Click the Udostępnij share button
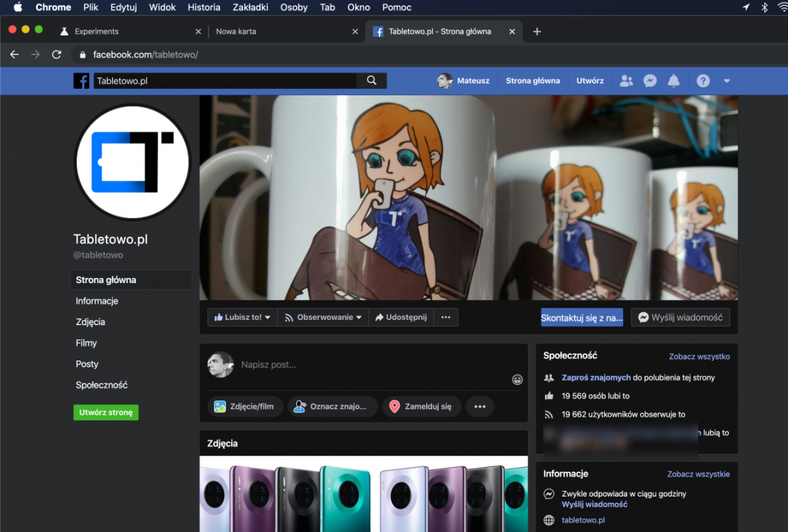The width and height of the screenshot is (788, 532). click(401, 317)
